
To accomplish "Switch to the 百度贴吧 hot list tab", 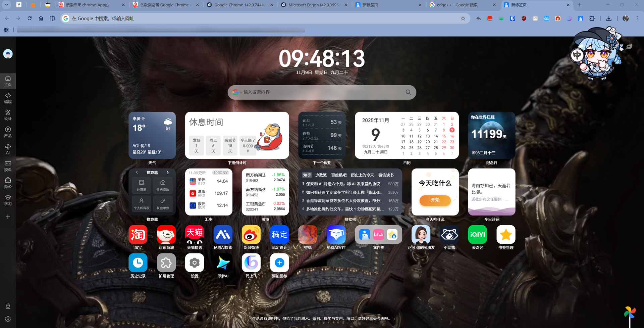I will 338,175.
